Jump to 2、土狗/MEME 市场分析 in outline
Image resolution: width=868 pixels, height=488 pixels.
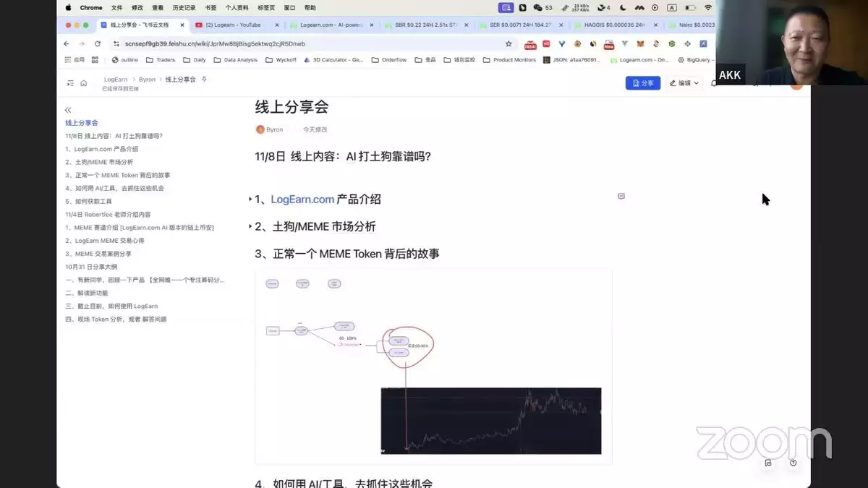99,162
